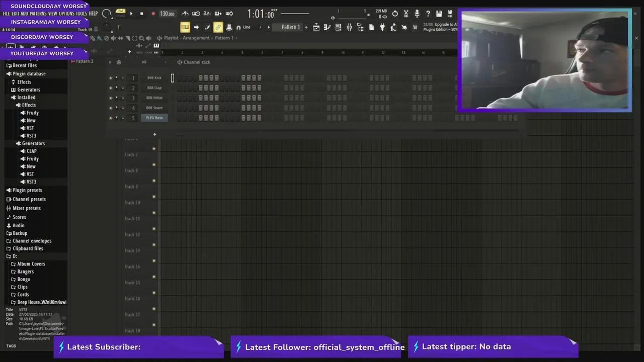Open the shopping cart icon

pos(415,27)
